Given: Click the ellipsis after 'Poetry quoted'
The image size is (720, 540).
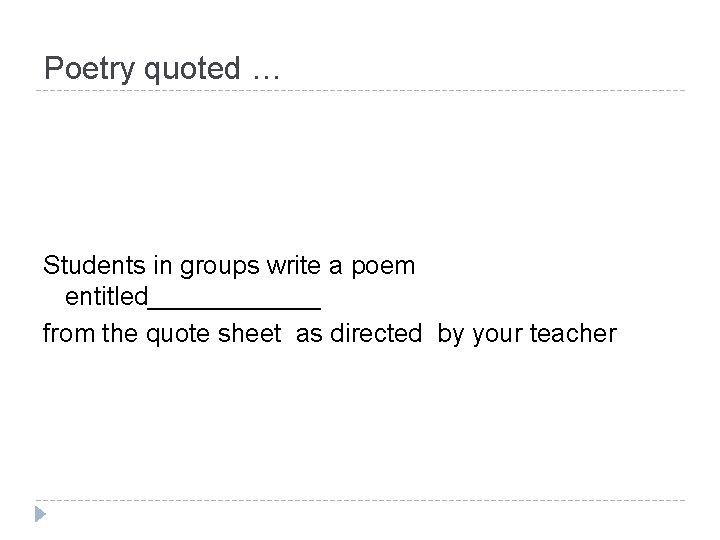Looking at the screenshot, I should pos(267,70).
